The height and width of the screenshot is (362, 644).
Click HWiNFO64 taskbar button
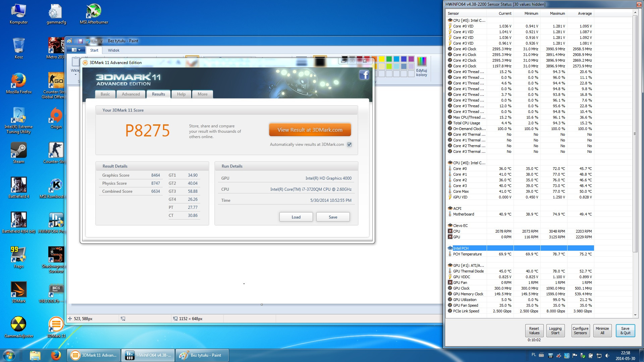(x=148, y=355)
